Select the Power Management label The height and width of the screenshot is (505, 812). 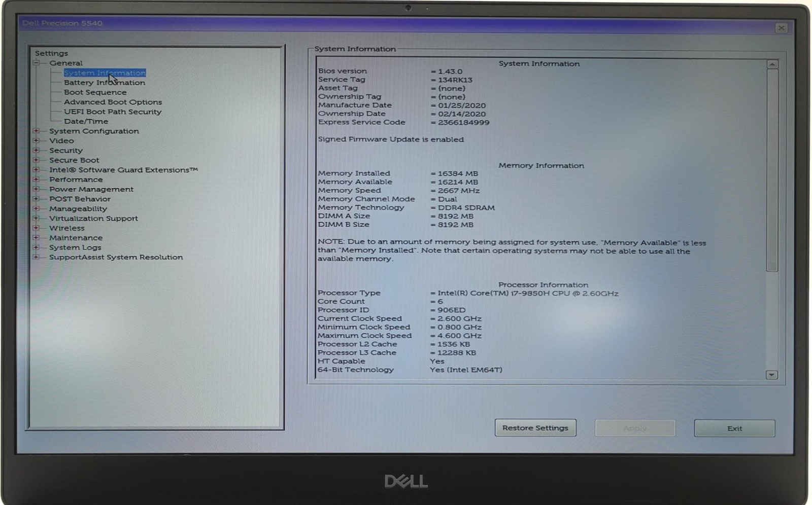point(91,189)
